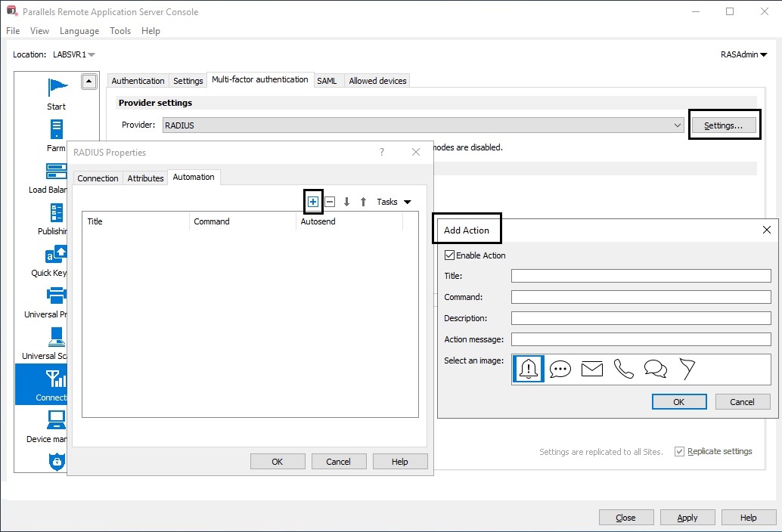The image size is (782, 532).
Task: Move action down with the down arrow
Action: (x=346, y=202)
